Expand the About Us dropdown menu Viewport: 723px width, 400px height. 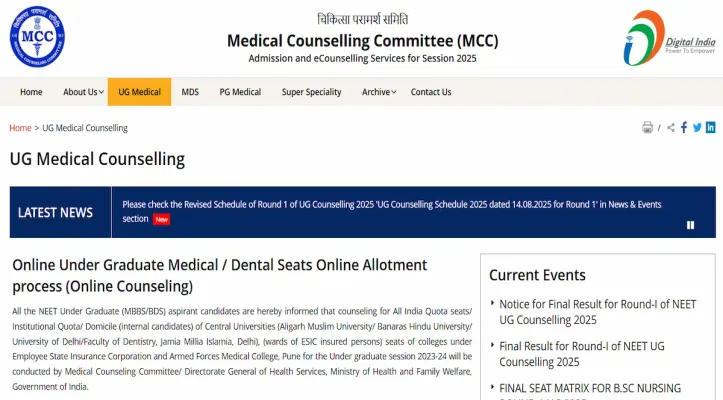tap(83, 92)
